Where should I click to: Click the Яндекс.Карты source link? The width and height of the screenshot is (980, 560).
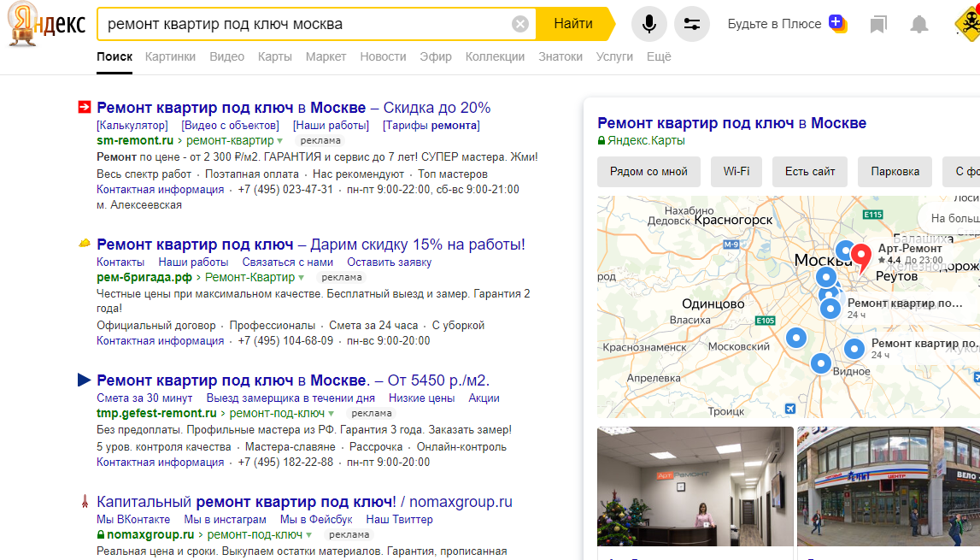[646, 141]
